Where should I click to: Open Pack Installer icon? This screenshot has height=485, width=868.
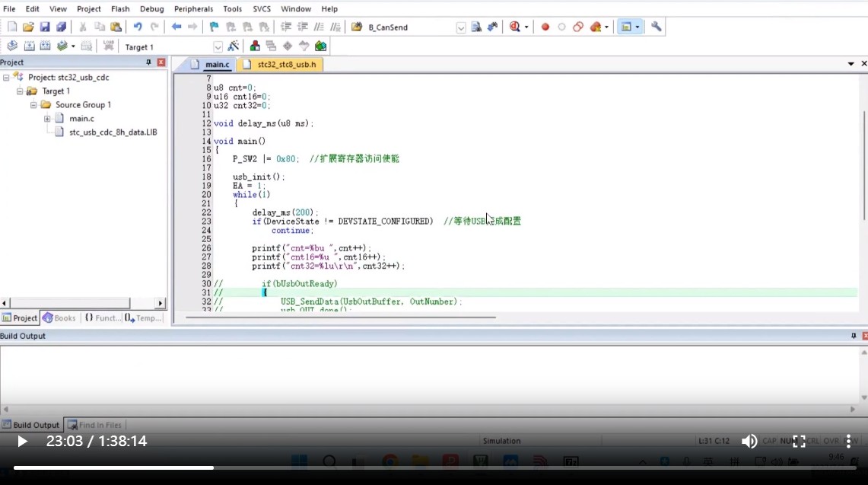click(x=320, y=46)
